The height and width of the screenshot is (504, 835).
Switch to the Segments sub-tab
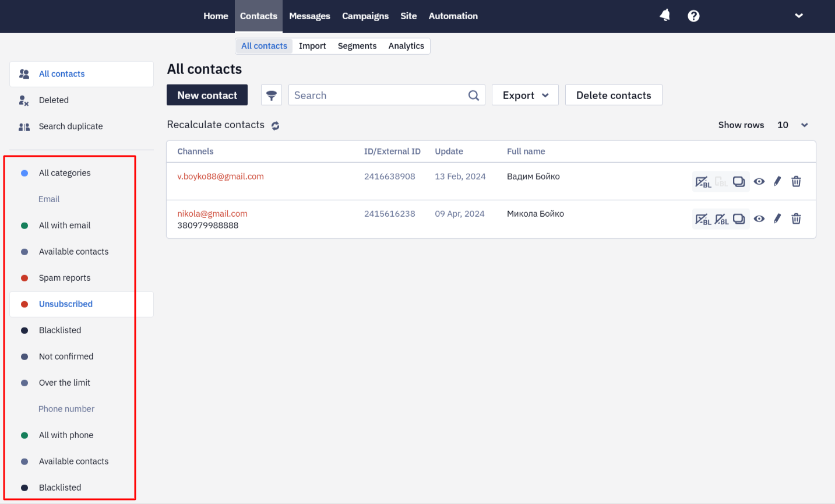(x=357, y=46)
